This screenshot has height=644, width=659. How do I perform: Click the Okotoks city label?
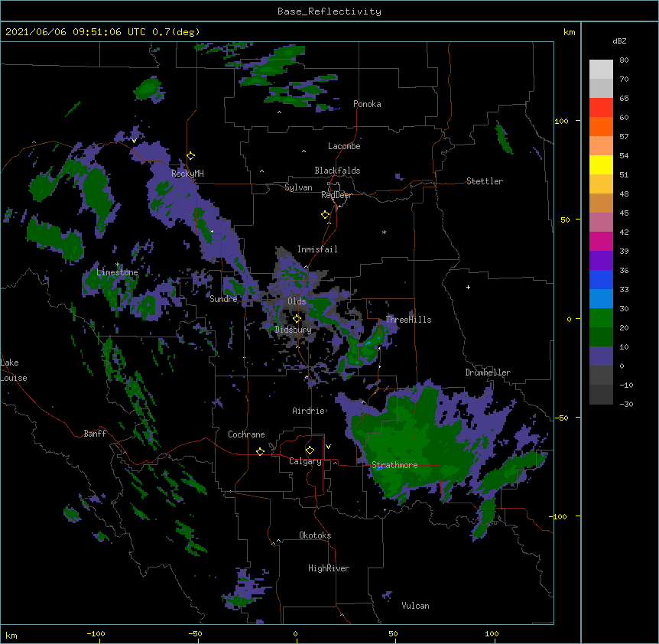[315, 535]
